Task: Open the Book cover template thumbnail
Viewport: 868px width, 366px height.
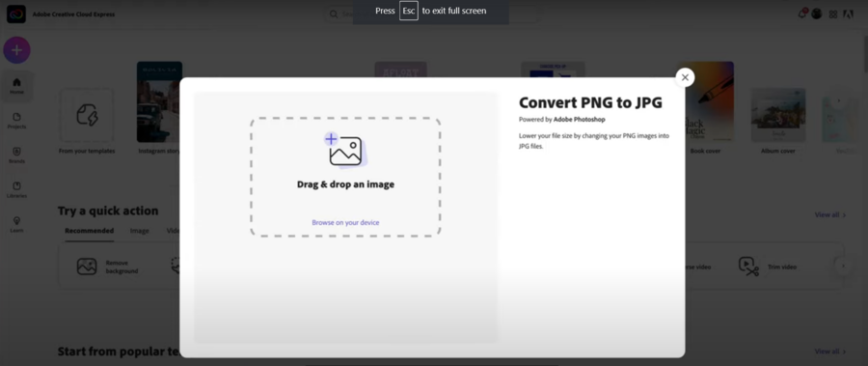Action: click(706, 101)
